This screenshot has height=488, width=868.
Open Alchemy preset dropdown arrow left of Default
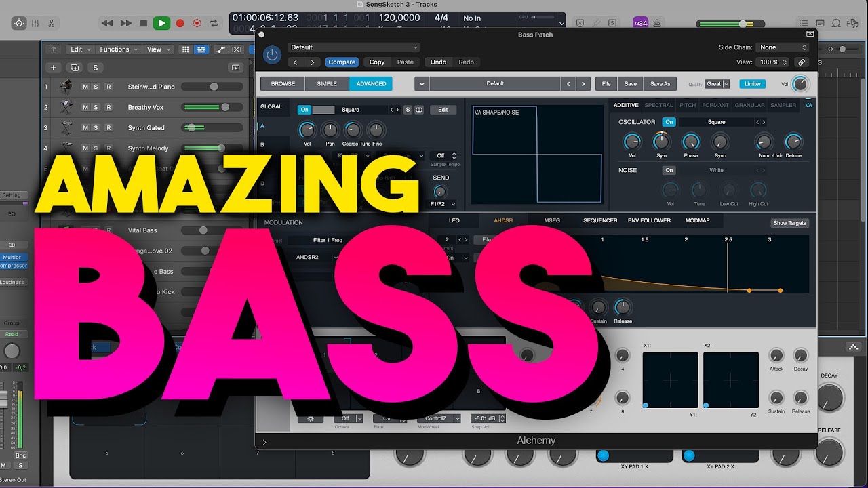(x=421, y=84)
